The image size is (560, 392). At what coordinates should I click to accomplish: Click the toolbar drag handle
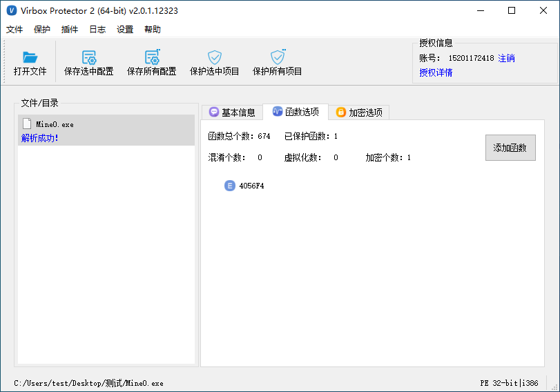click(x=4, y=61)
